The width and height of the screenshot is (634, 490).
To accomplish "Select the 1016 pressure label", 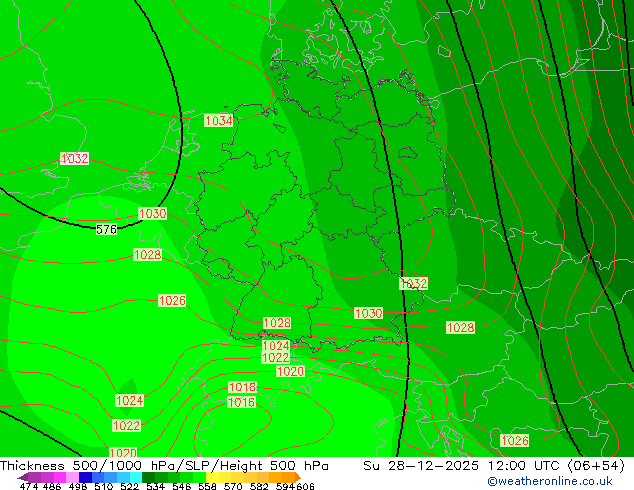I will coord(241,402).
